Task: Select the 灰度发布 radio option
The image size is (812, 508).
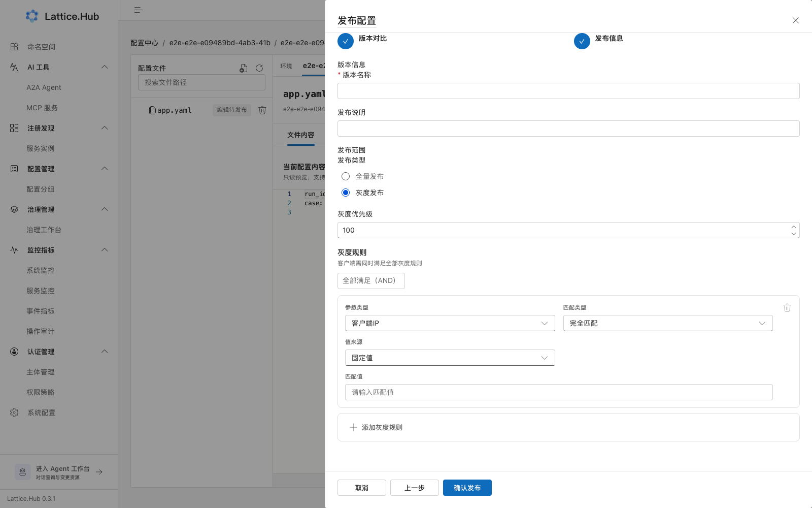Action: tap(346, 193)
